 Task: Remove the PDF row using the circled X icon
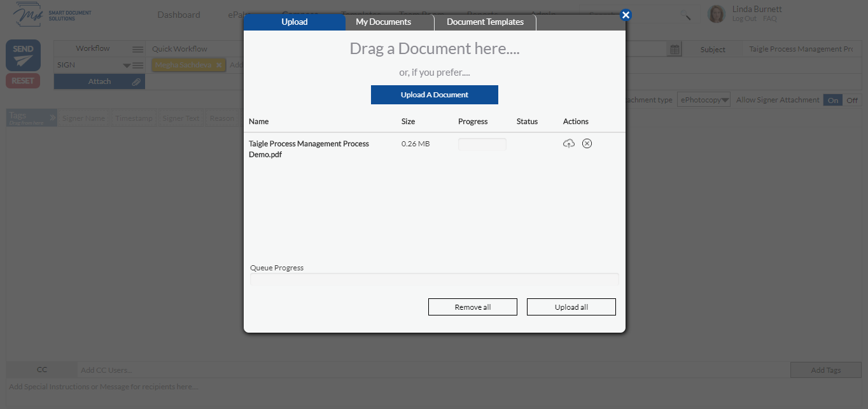coord(587,143)
